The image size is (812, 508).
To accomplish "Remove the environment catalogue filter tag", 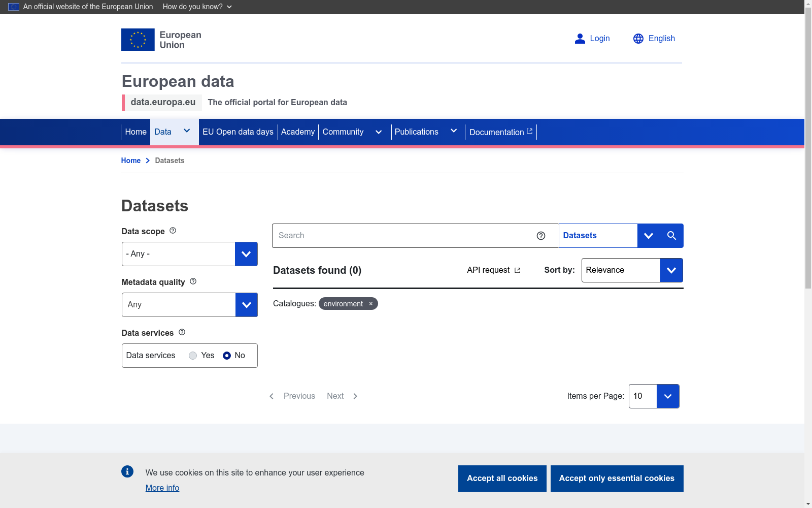I will click(370, 304).
